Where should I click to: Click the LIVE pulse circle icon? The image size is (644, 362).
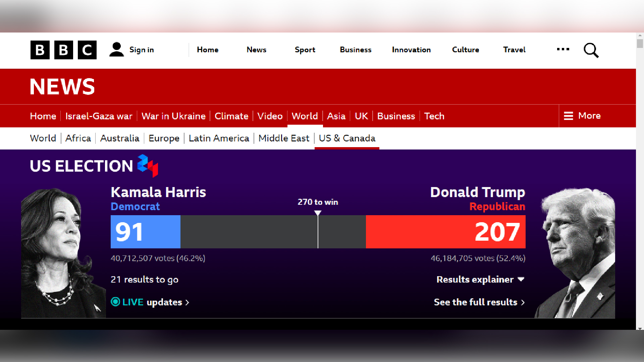tap(115, 302)
